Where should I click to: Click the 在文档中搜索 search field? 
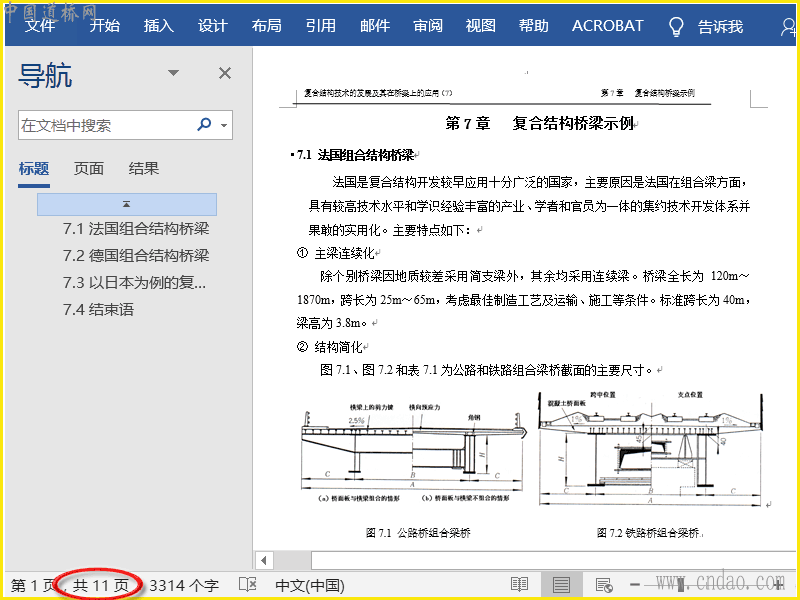point(125,125)
